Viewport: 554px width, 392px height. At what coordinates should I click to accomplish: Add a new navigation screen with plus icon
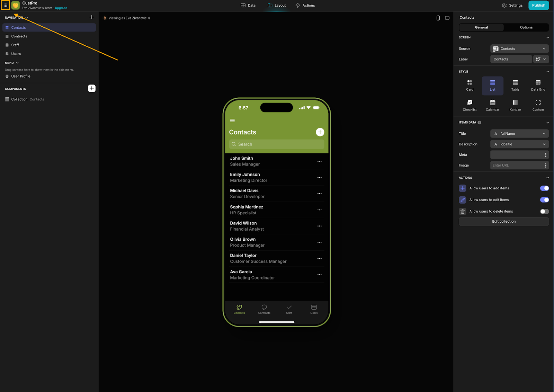click(x=92, y=17)
